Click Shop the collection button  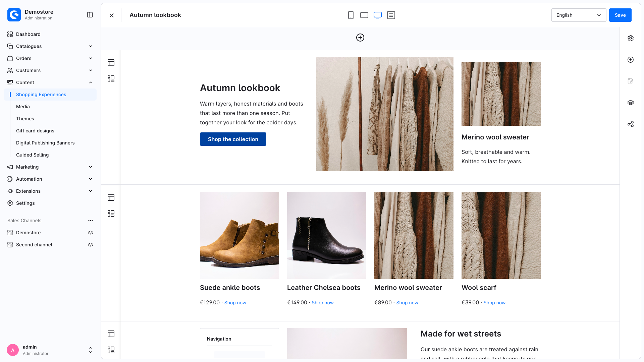233,139
